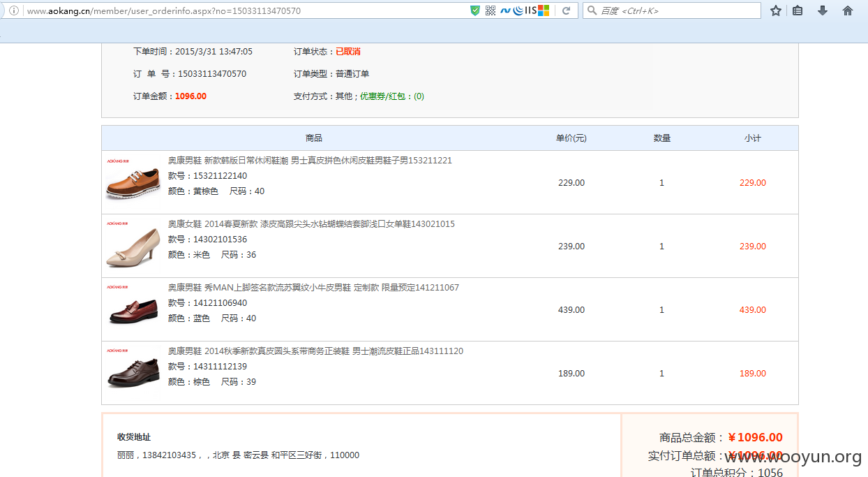The width and height of the screenshot is (868, 477).
Task: Click the 已取消 order status text
Action: pos(348,52)
